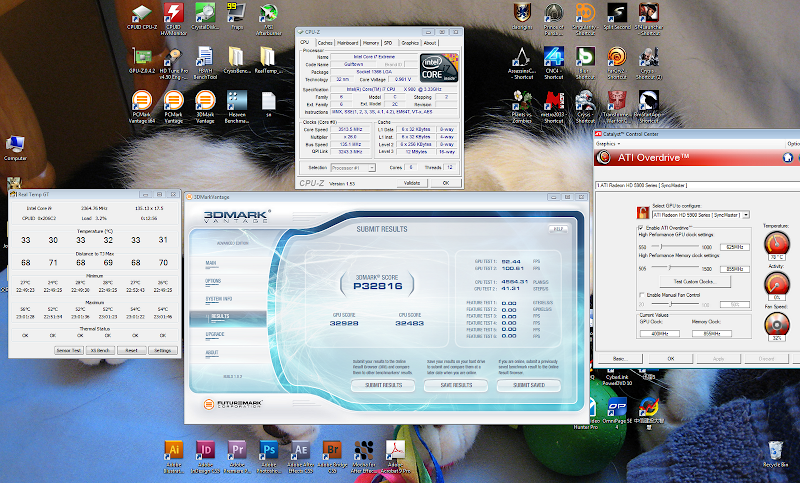Click the manual fan speed slider
Image resolution: width=800 pixels, height=483 pixels.
(677, 304)
